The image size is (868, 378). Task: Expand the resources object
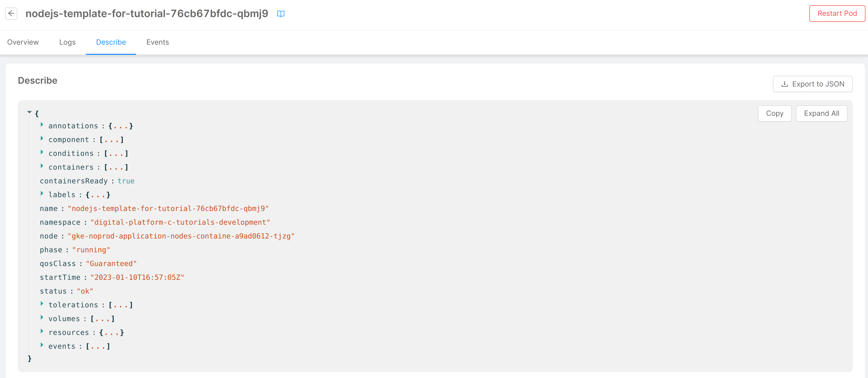tap(42, 332)
